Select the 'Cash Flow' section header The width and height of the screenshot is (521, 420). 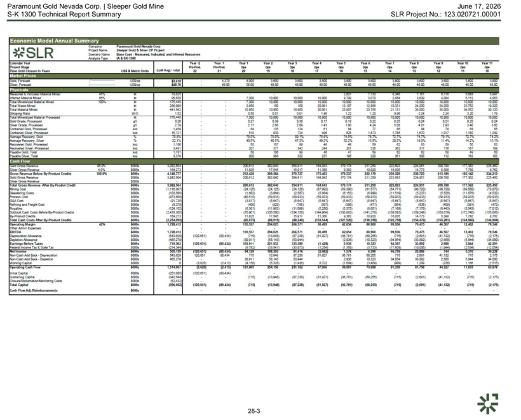254,161
